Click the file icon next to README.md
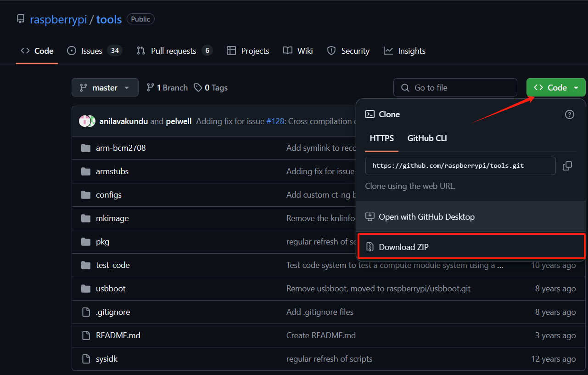This screenshot has height=375, width=588. [86, 335]
